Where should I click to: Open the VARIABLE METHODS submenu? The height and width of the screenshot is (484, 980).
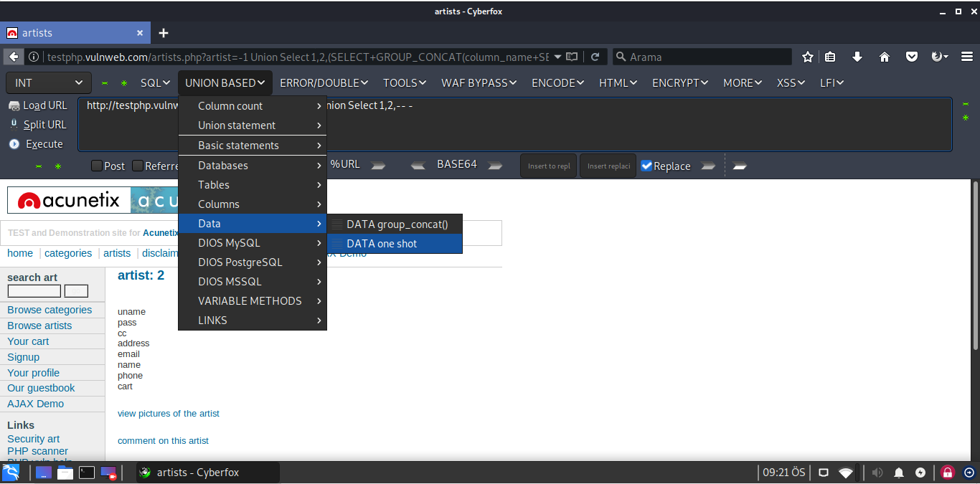[253, 301]
